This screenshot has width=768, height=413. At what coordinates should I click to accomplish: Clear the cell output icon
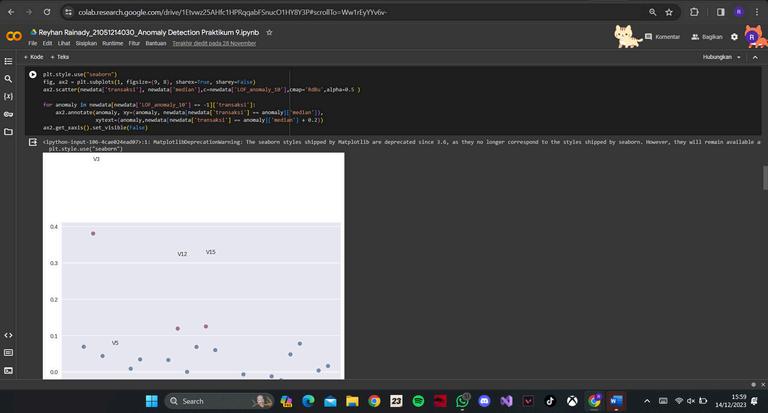click(33, 142)
